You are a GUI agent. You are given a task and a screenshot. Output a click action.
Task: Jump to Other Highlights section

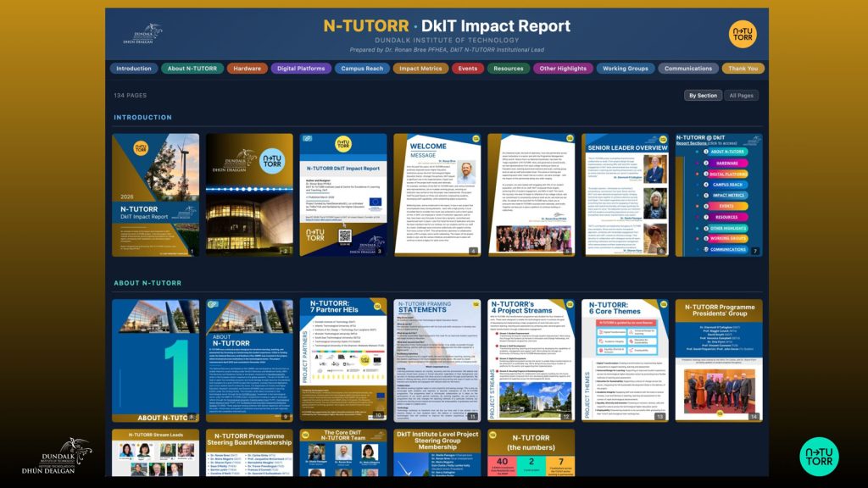click(x=563, y=69)
